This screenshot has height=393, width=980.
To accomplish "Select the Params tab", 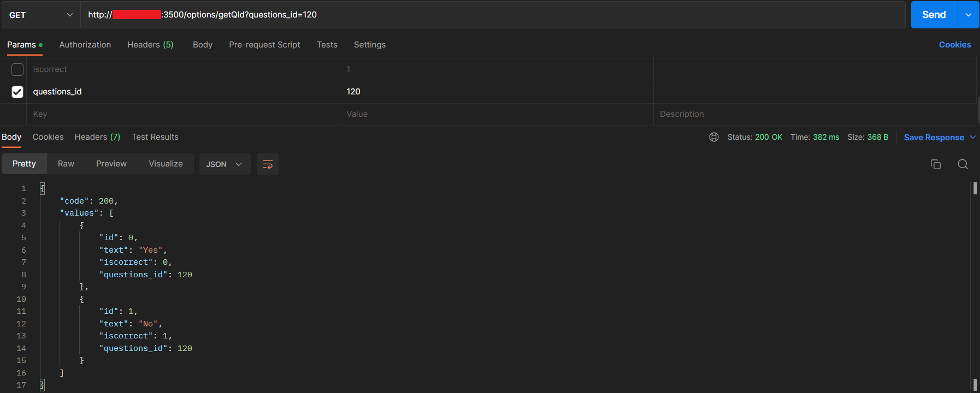I will [x=25, y=45].
